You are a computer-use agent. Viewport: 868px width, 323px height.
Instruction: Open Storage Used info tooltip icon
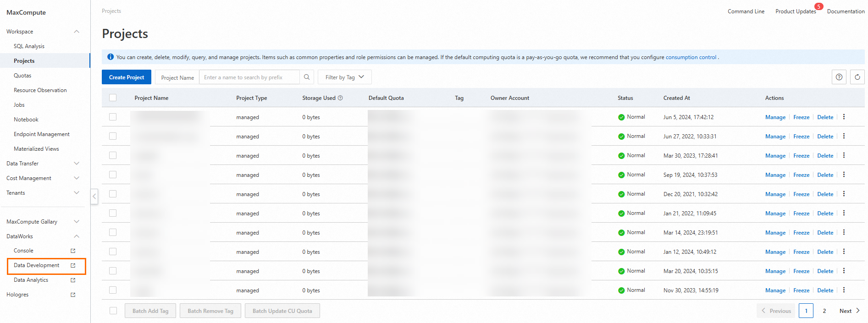(340, 98)
